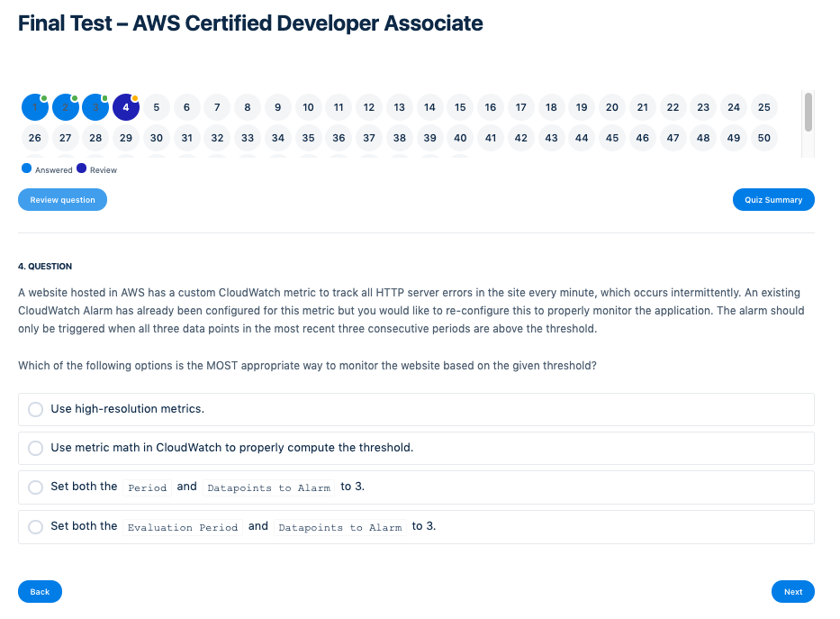840x619 pixels.
Task: Jump to question 2 bubble
Action: pos(66,107)
